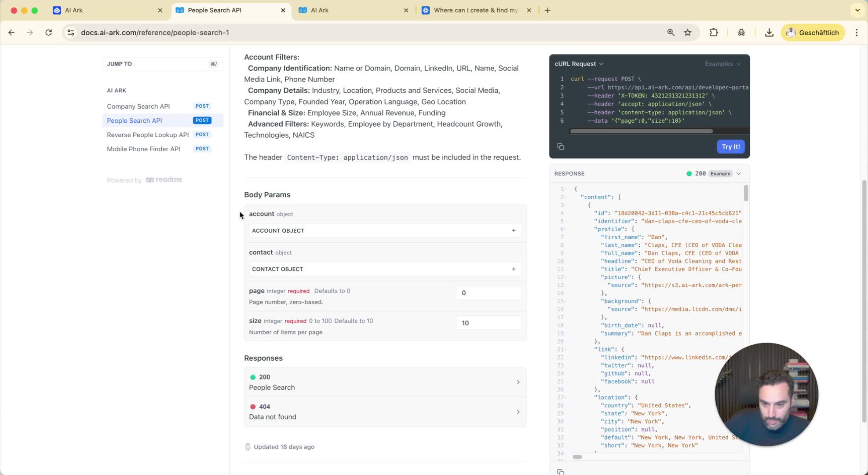Open Company Search API in the sidebar

138,106
